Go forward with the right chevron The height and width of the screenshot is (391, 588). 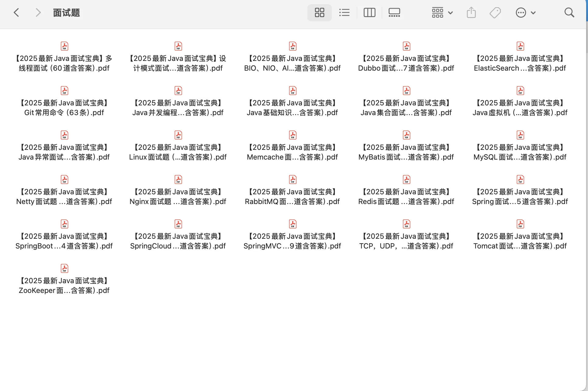(x=38, y=12)
